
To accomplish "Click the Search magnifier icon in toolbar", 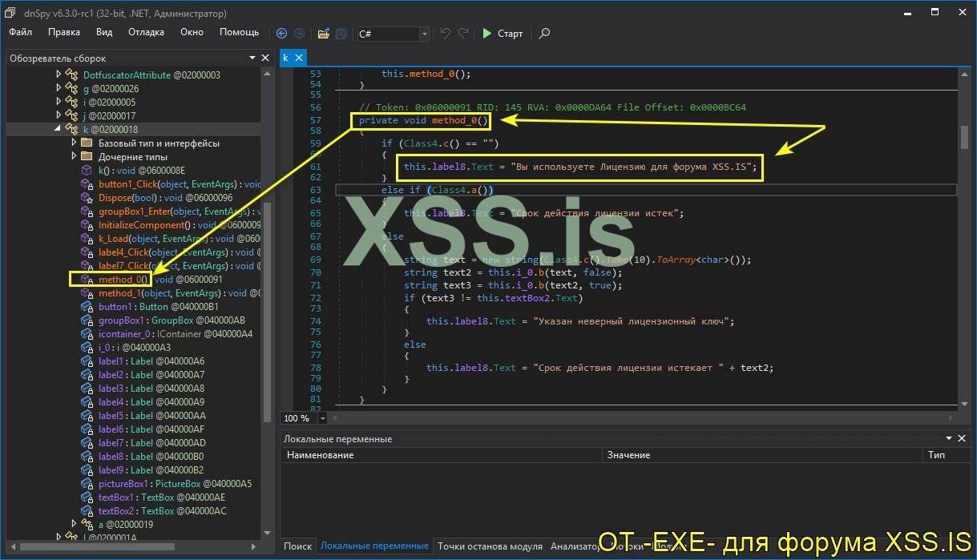I will pos(544,34).
